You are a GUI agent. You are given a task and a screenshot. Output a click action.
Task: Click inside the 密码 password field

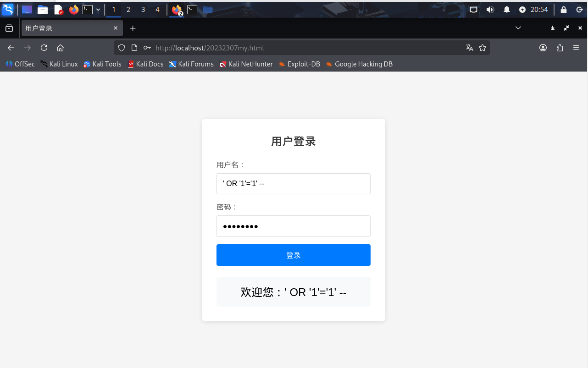293,226
